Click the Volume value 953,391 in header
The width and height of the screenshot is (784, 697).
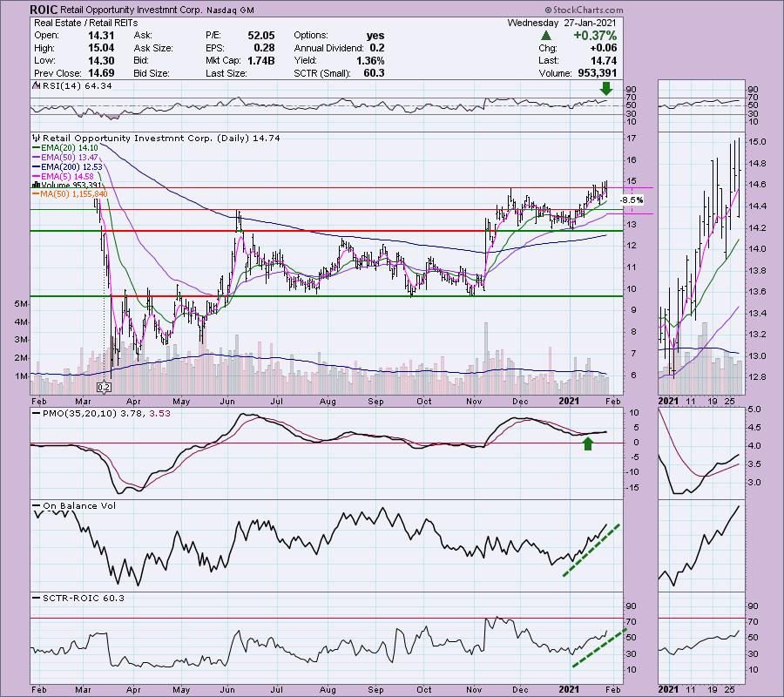[596, 73]
